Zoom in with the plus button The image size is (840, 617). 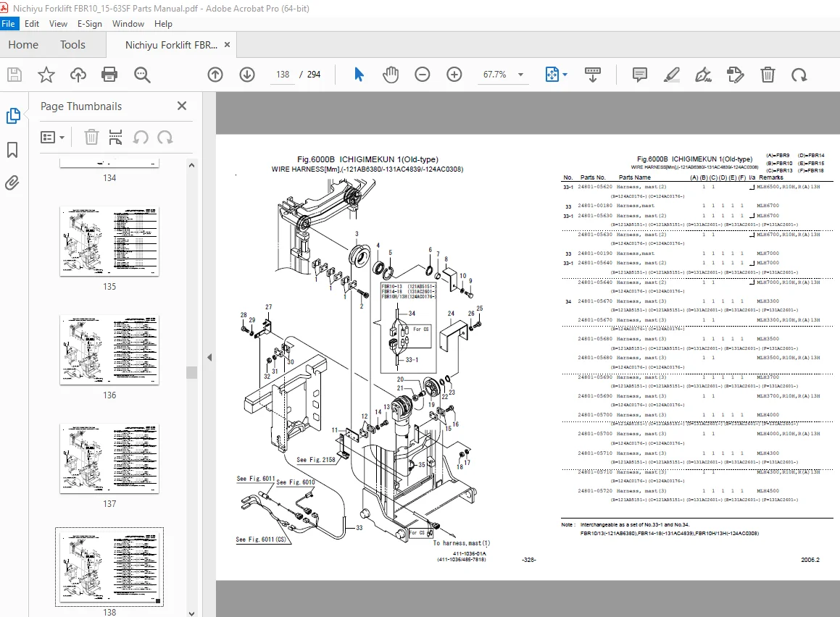point(454,75)
